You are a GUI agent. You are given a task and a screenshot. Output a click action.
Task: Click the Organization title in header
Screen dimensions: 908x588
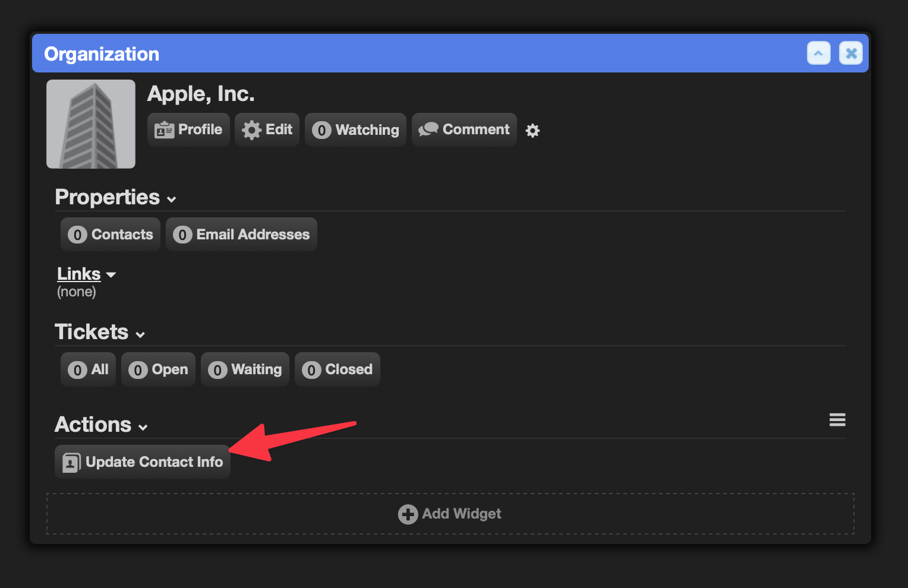point(102,54)
